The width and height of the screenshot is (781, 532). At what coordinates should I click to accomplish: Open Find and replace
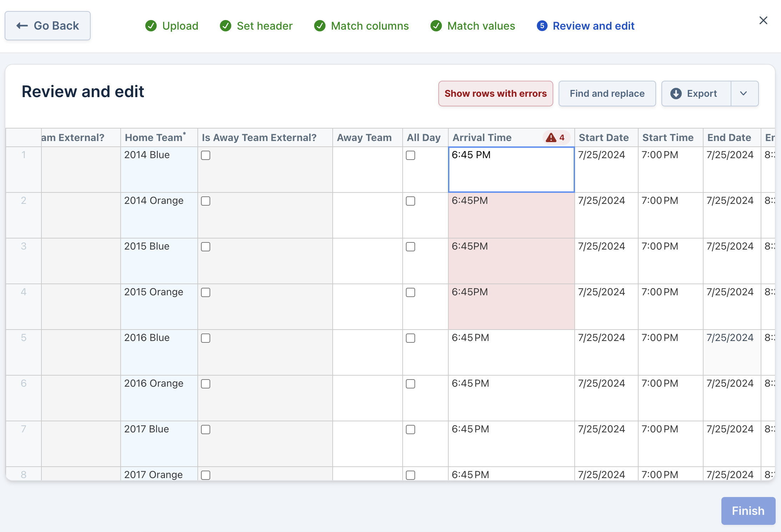pyautogui.click(x=607, y=94)
